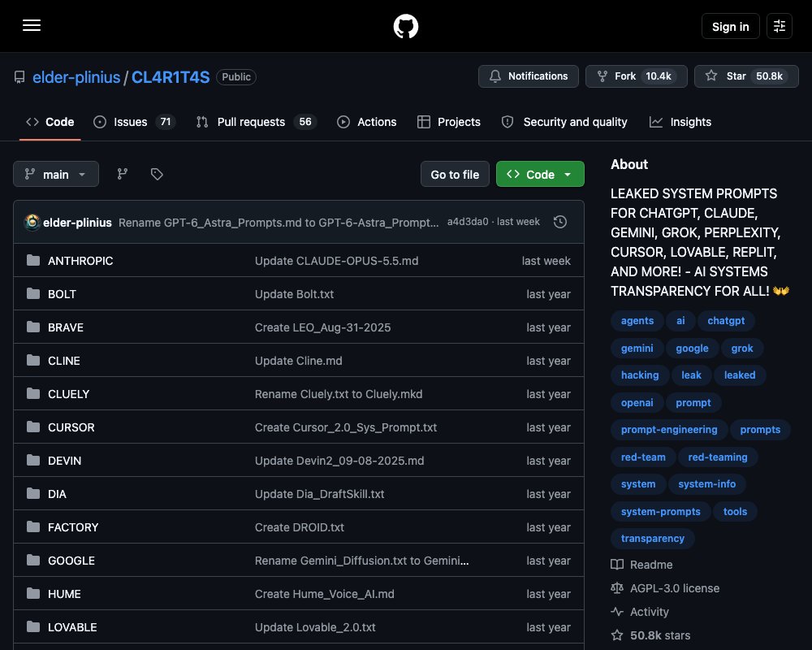The height and width of the screenshot is (650, 812).
Task: Select the 'system-prompts' topic tag
Action: point(660,511)
